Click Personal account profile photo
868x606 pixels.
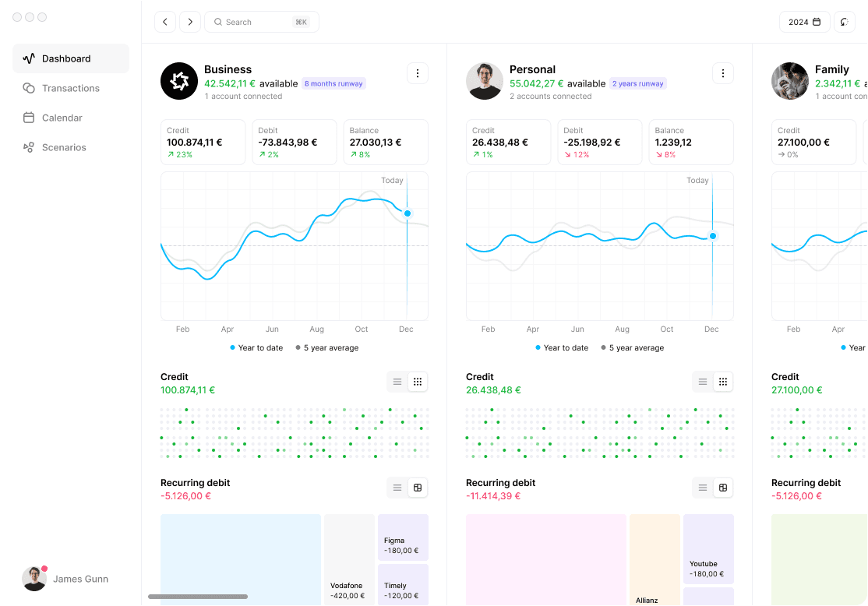click(x=485, y=81)
